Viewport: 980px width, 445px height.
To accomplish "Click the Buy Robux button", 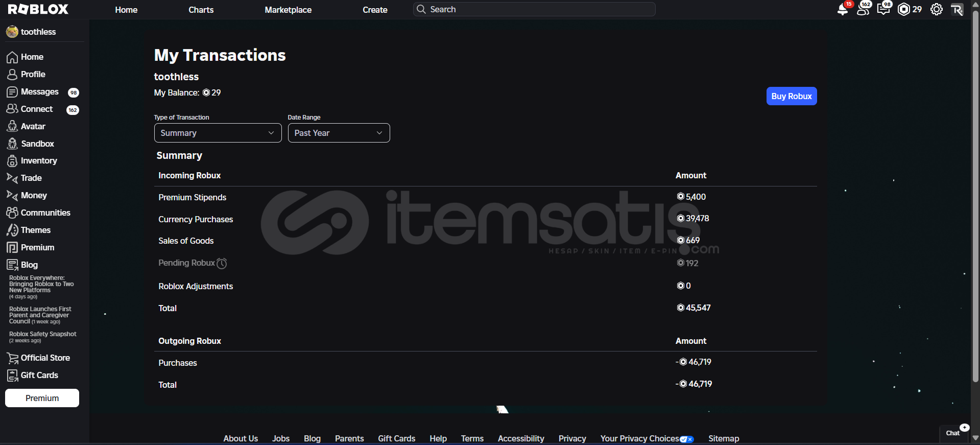I will click(x=792, y=96).
